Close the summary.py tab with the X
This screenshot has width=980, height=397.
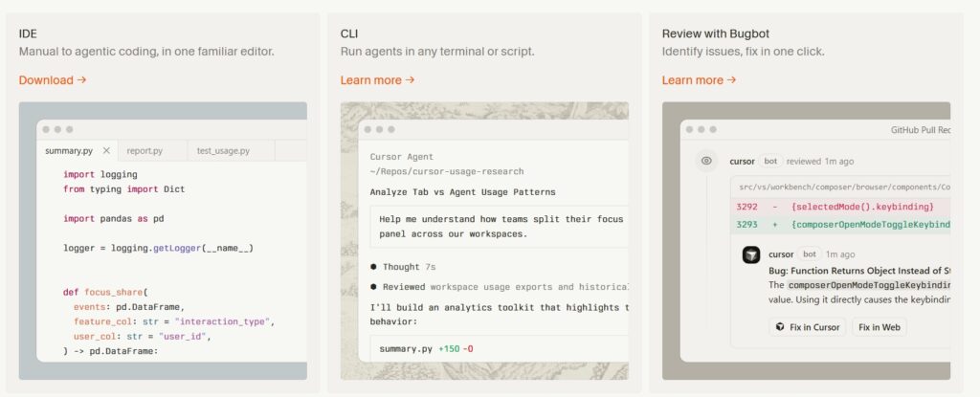(106, 151)
